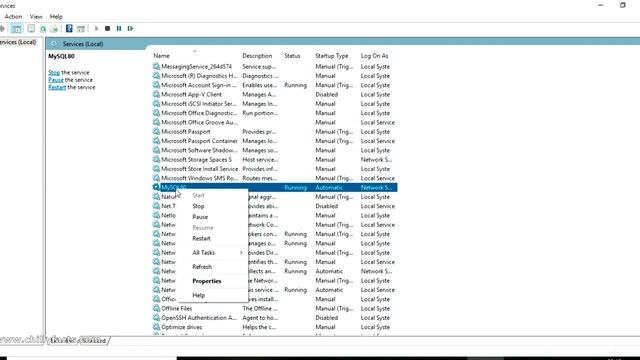Restore down the Services window
This screenshot has height=360, width=640.
pyautogui.click(x=622, y=5)
